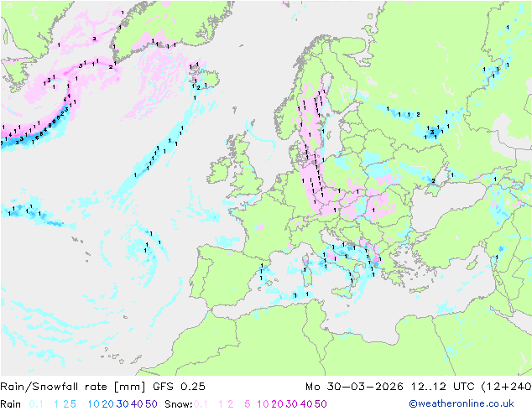Click the '(12+240' forecast offset text

point(507,387)
